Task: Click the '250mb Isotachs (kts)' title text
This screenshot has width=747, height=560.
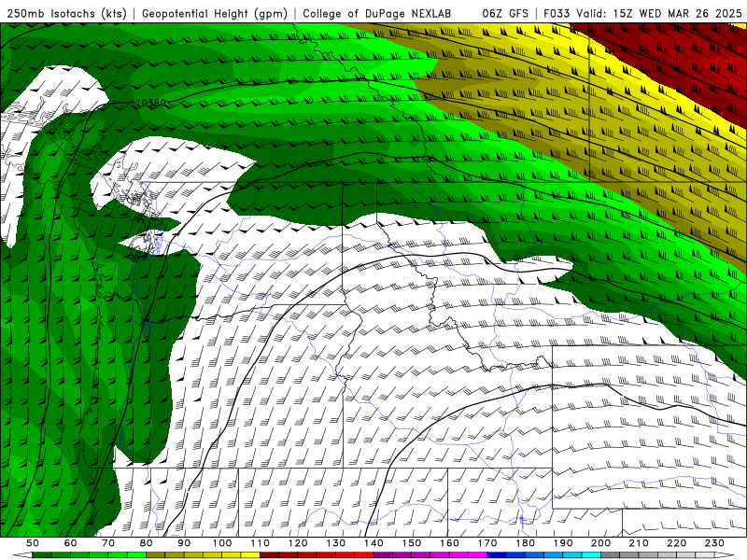Action: click(66, 13)
